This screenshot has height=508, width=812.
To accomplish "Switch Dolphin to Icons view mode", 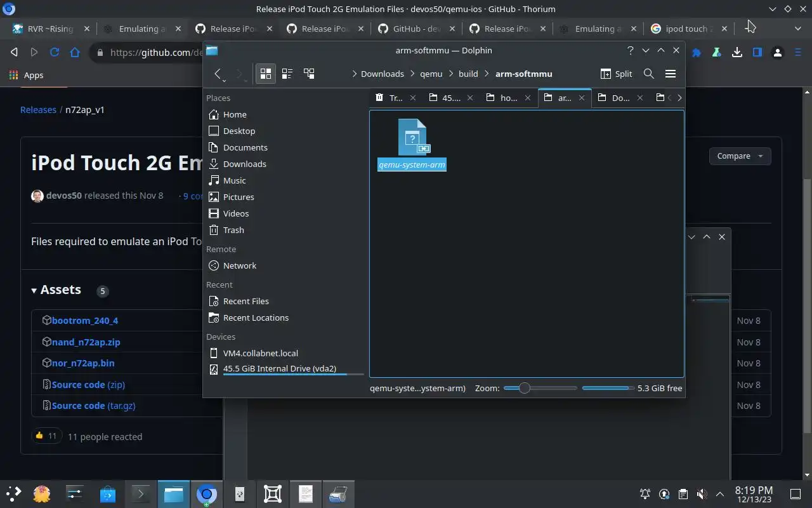I will tap(266, 74).
